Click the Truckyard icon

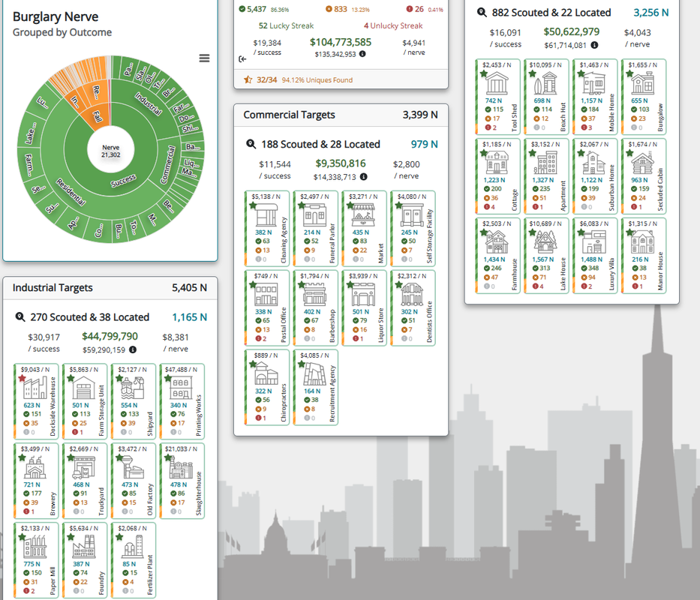click(x=84, y=467)
